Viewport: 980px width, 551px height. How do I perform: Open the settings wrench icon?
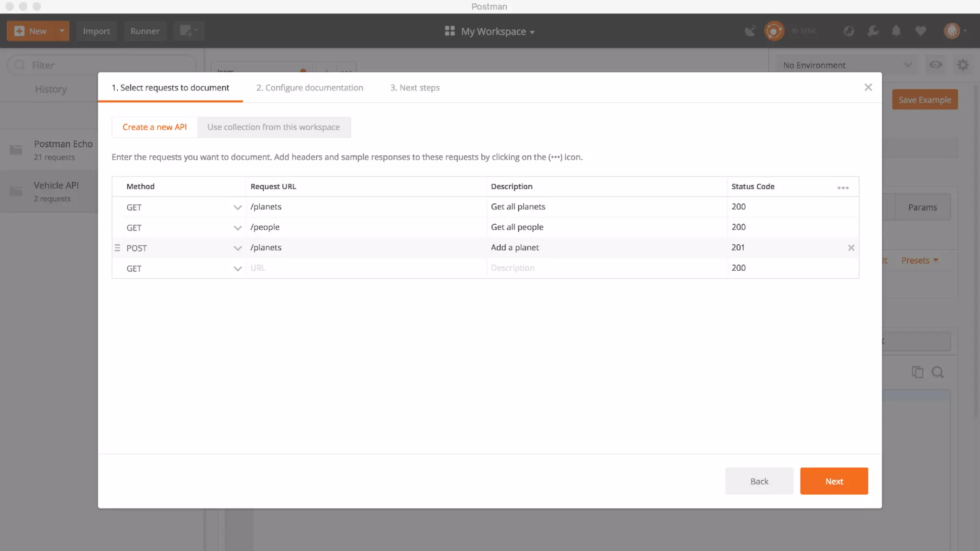point(873,31)
